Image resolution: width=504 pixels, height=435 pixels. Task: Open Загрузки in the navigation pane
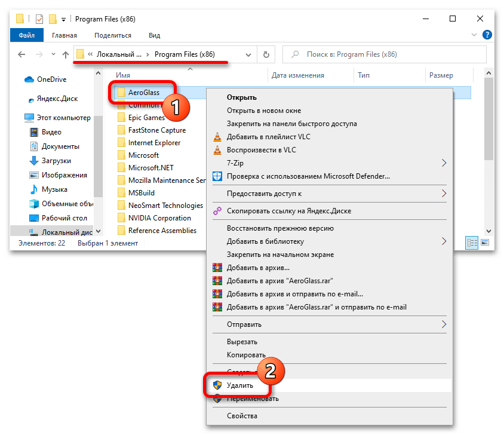coord(50,161)
